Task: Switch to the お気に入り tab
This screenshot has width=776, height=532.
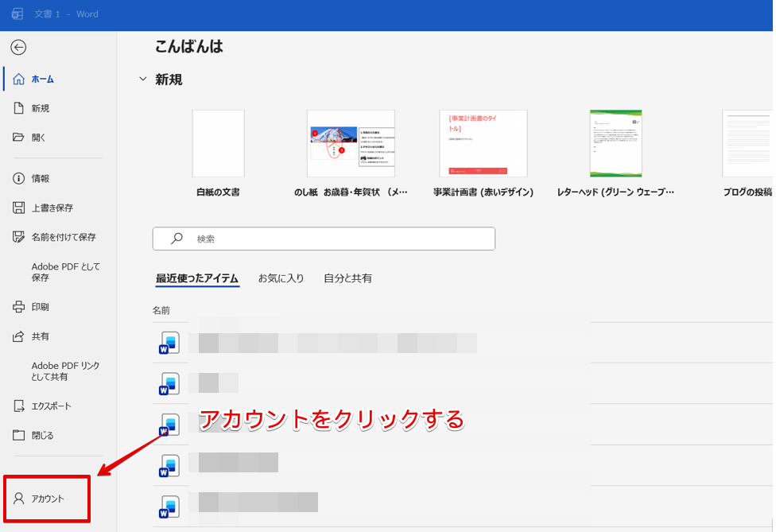Action: [281, 278]
